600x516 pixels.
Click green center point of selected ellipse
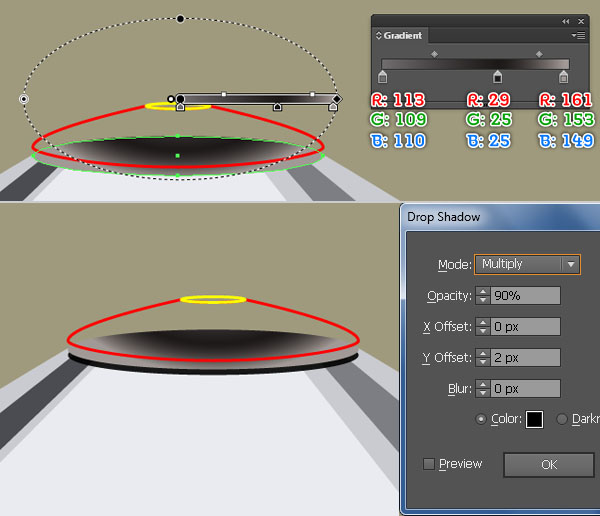point(178,155)
